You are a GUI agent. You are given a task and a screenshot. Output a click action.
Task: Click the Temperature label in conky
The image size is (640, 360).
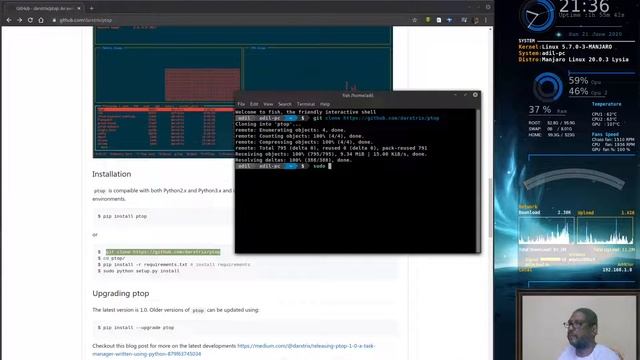[606, 104]
